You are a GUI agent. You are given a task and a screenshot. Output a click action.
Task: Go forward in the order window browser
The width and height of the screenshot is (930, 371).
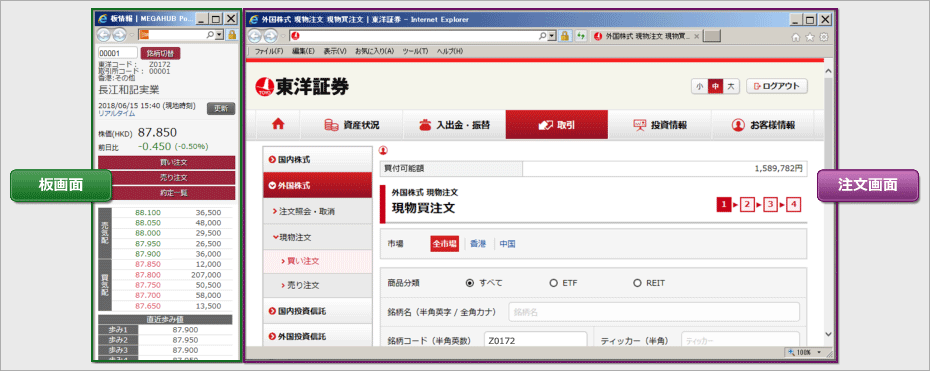(x=270, y=36)
